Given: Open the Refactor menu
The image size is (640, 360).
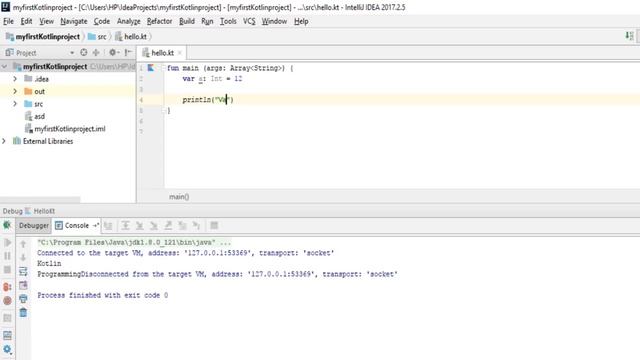Looking at the screenshot, I should click(x=159, y=21).
